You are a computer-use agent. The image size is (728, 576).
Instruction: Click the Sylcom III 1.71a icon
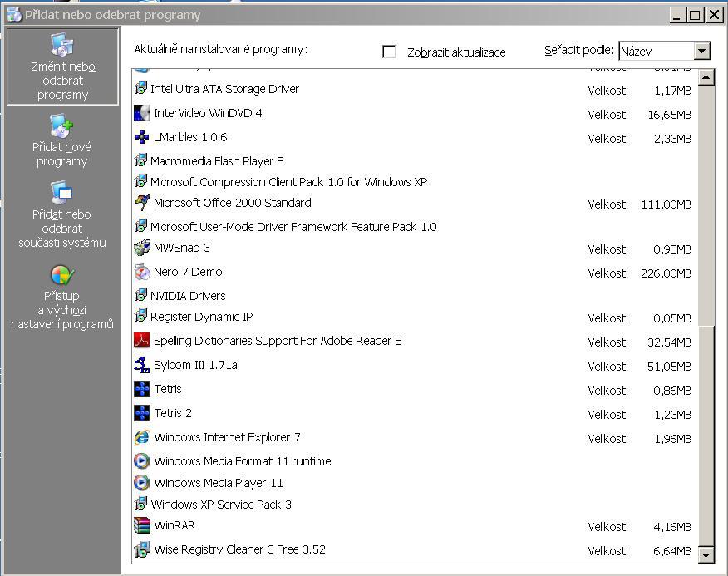[141, 365]
